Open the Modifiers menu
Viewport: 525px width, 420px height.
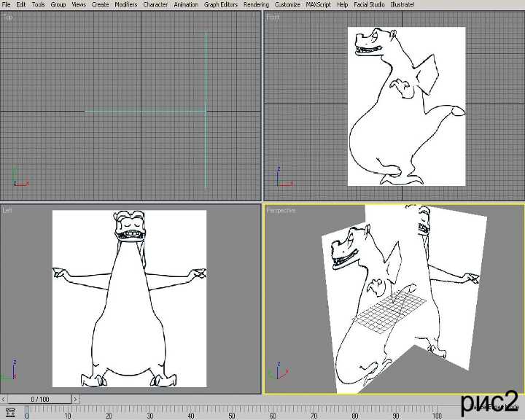click(125, 4)
